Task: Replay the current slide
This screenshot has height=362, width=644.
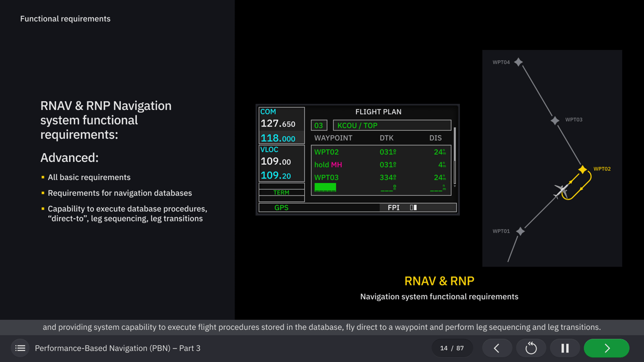Action: point(531,348)
